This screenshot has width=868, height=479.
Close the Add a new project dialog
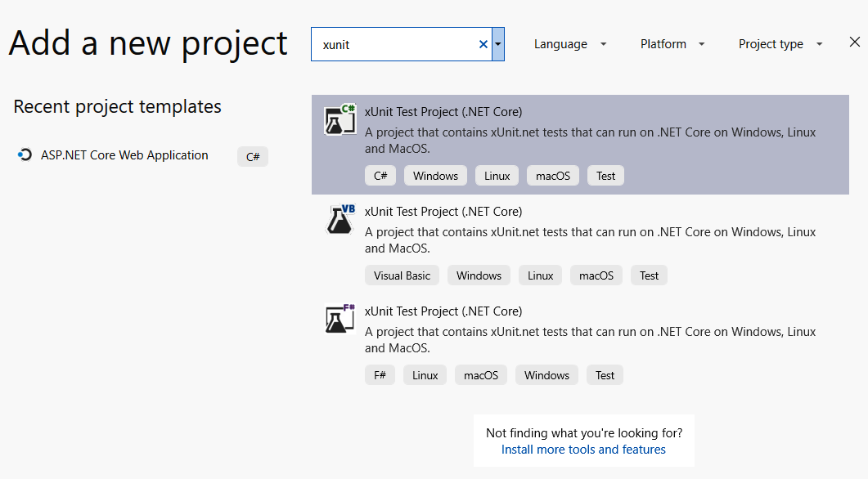click(854, 43)
